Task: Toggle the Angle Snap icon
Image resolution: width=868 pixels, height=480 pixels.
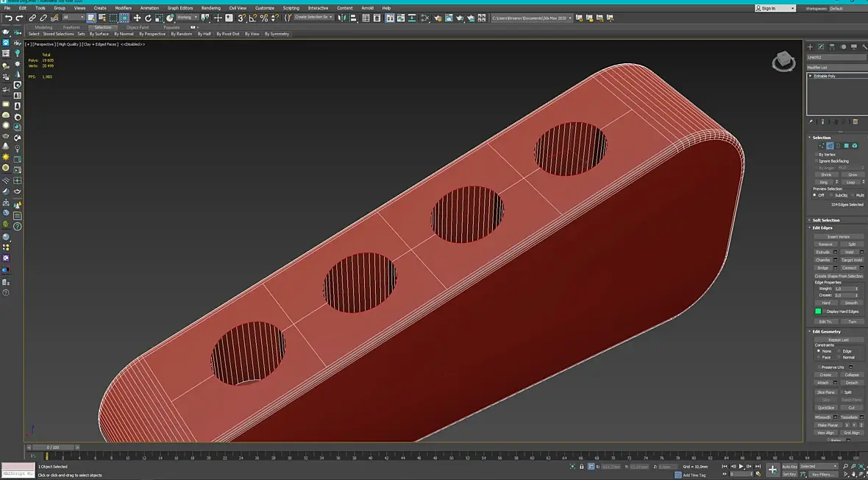Action: (x=252, y=18)
